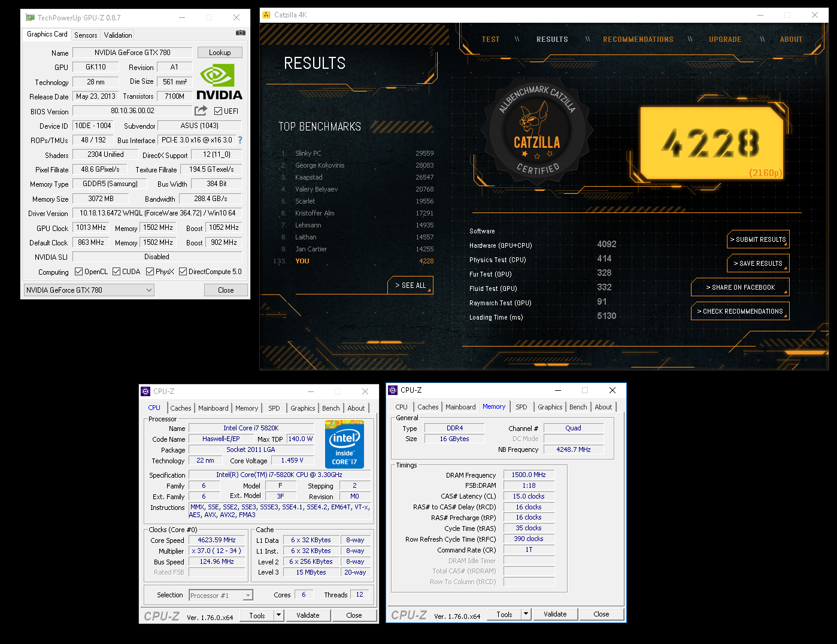The height and width of the screenshot is (644, 837).
Task: Click the GPU-Z Lookup button
Action: [220, 53]
